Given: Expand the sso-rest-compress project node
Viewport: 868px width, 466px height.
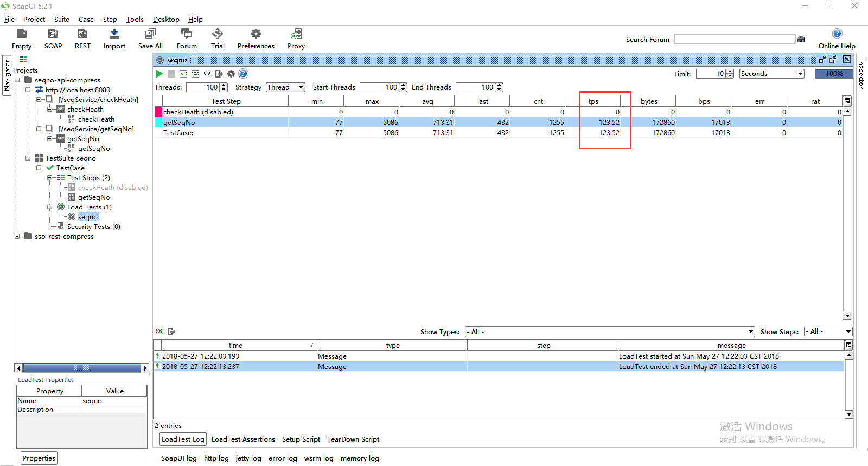Looking at the screenshot, I should click(x=17, y=237).
